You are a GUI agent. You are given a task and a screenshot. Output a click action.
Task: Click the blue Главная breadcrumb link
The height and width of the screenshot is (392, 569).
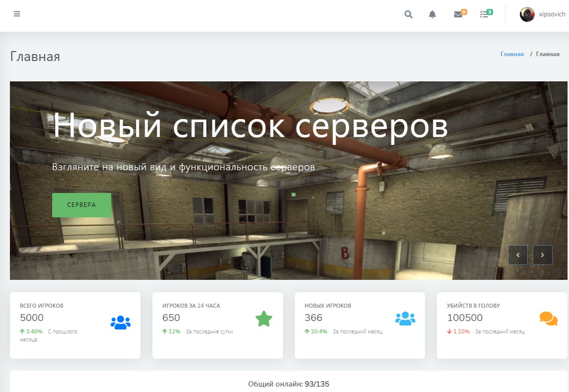point(512,54)
